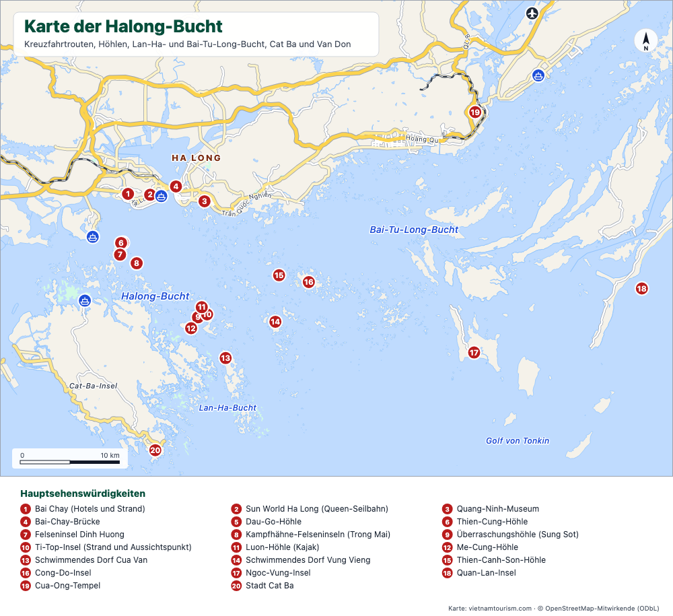Viewport: 673px width, 616px height.
Task: Click legend entry 'Überraschungshöhle (Sung Sot)'
Action: pos(510,535)
